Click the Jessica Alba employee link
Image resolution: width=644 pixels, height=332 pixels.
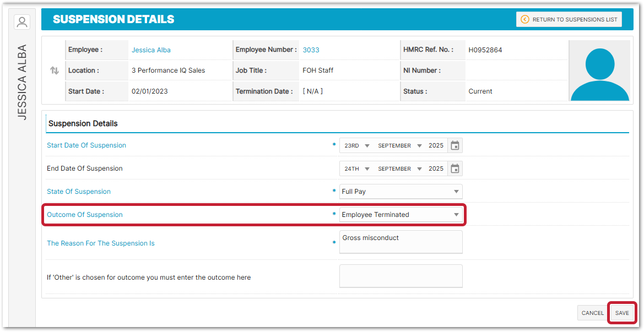pyautogui.click(x=151, y=50)
